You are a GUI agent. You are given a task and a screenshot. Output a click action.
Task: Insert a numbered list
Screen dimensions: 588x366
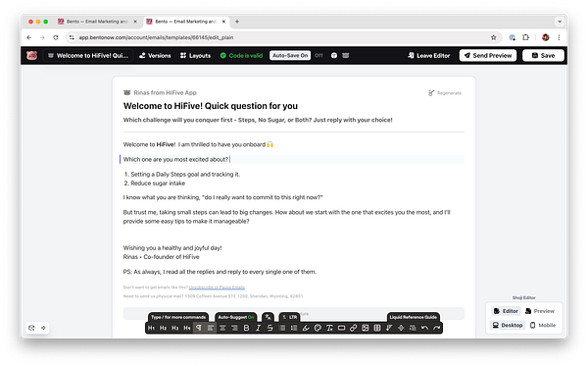pyautogui.click(x=294, y=328)
